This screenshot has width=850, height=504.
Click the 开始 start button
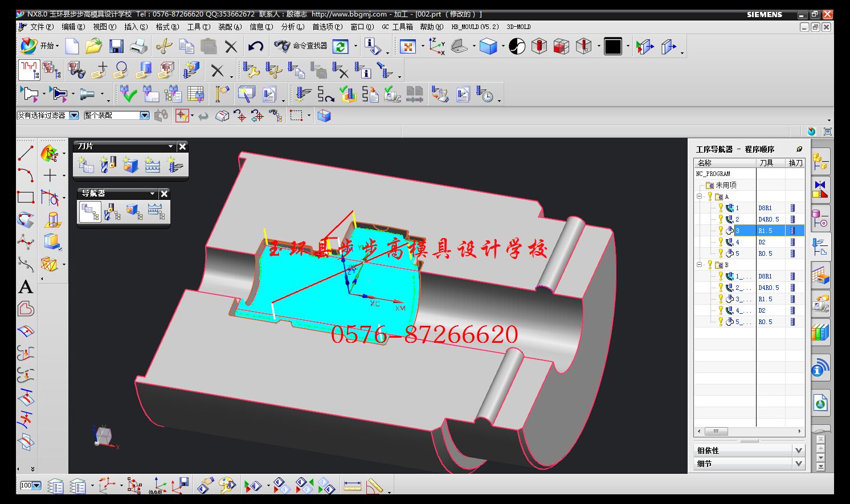(x=39, y=46)
